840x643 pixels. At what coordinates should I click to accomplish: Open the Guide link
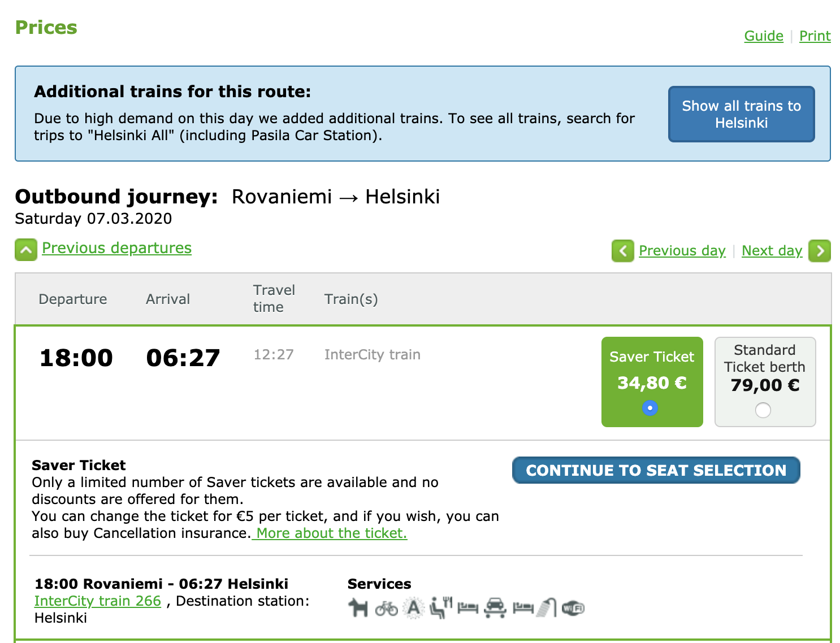[764, 36]
